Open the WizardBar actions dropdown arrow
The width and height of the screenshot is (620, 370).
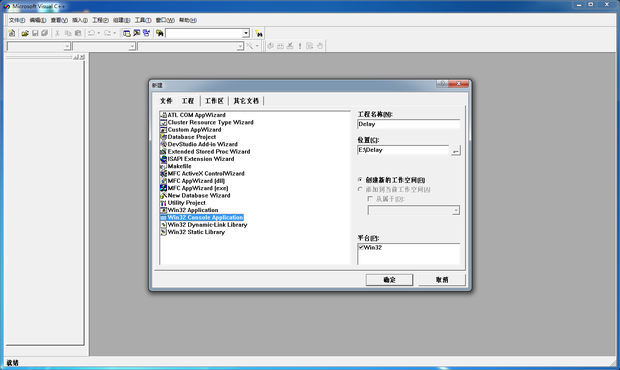click(257, 46)
